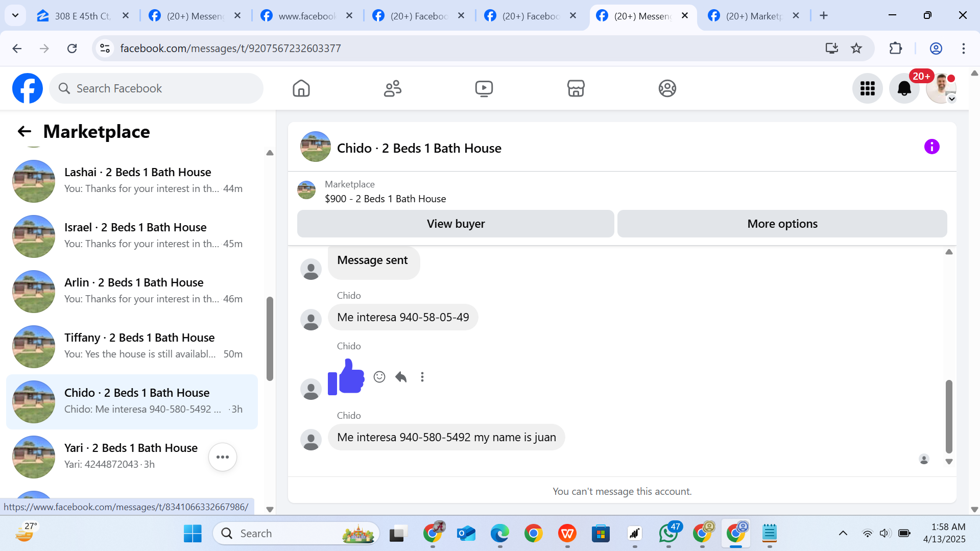The width and height of the screenshot is (980, 551).
Task: Open the Facebook menu grid icon
Action: coord(868,88)
